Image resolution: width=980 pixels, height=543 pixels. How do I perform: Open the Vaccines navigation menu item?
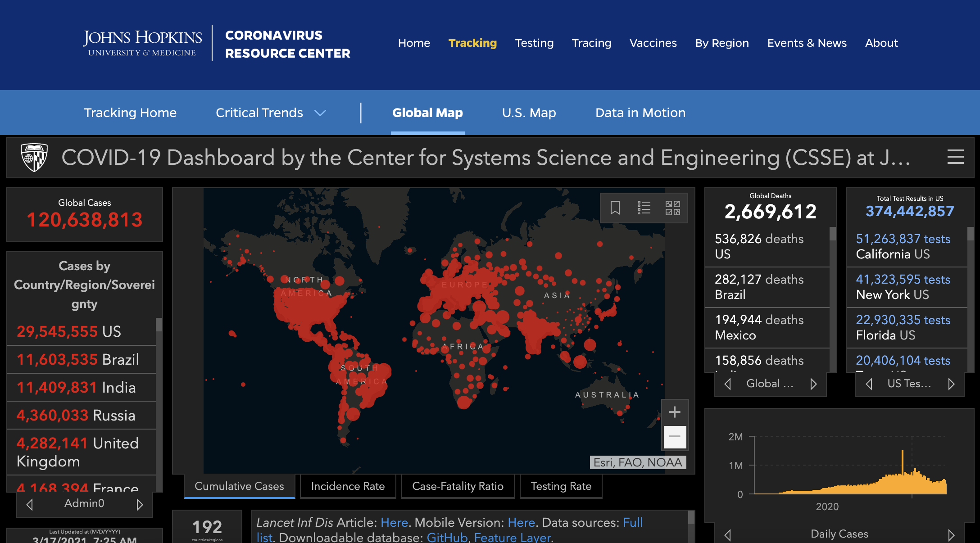(x=653, y=43)
